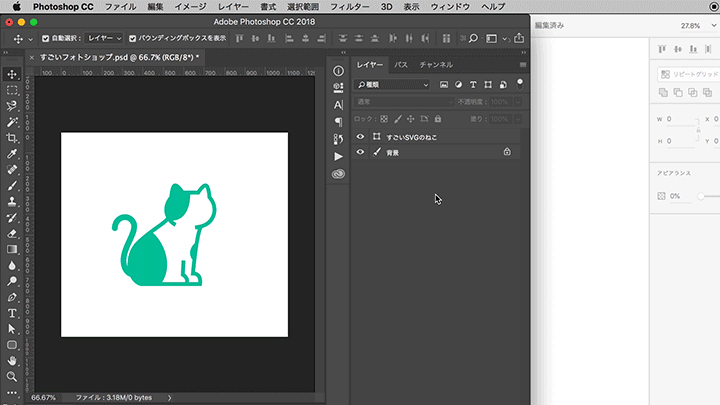Open the レイヤー auto-select target dropdown
720x405 pixels.
[x=105, y=38]
